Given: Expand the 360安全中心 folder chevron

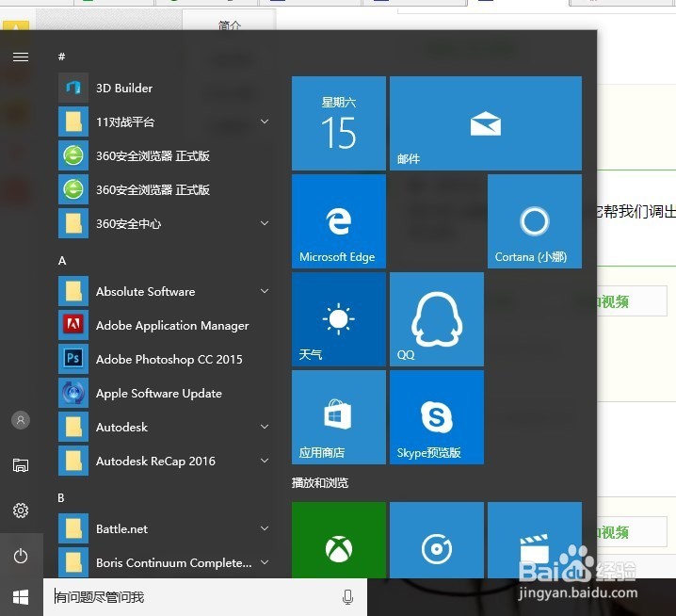Looking at the screenshot, I should [265, 223].
